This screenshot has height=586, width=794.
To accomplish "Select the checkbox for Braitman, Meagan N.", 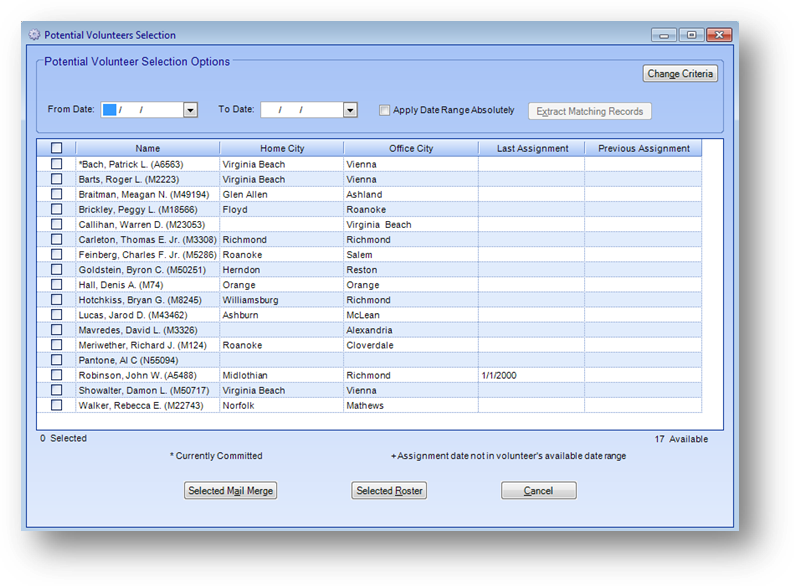I will point(56,194).
